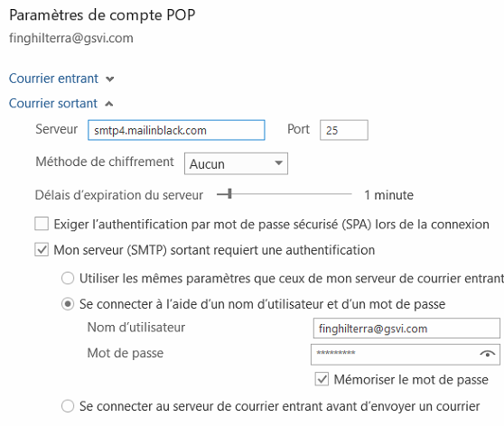The image size is (504, 426).
Task: Select Se connecter au serveur entrant avant d'envoyer
Action: point(68,406)
